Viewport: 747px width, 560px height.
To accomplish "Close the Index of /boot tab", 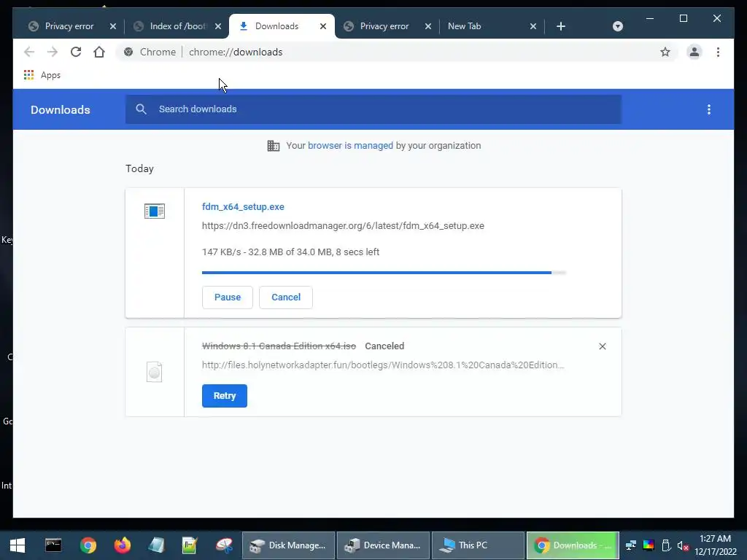I will pyautogui.click(x=217, y=26).
